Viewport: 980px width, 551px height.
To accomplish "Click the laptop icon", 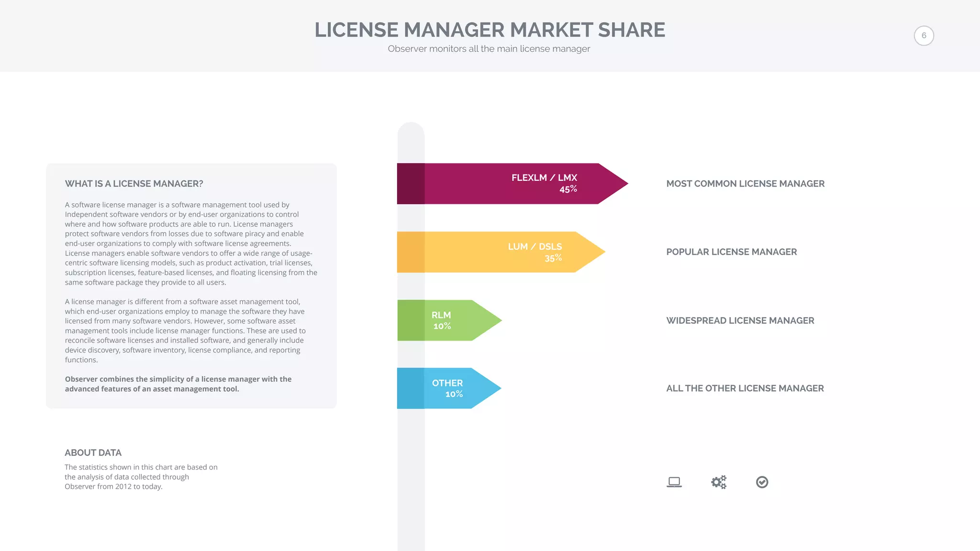I will click(674, 482).
